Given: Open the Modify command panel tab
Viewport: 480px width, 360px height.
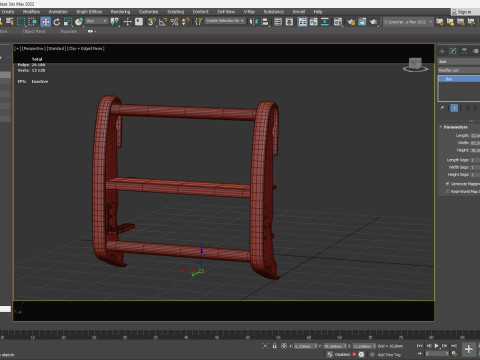Looking at the screenshot, I should coord(453,51).
